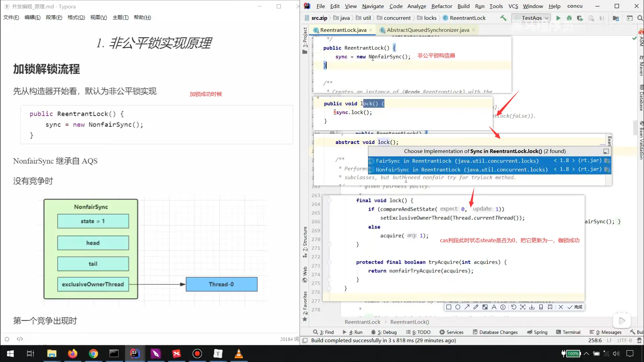
Task: Click Typora sidebar circle icon at bottom-left
Action: pos(7,339)
